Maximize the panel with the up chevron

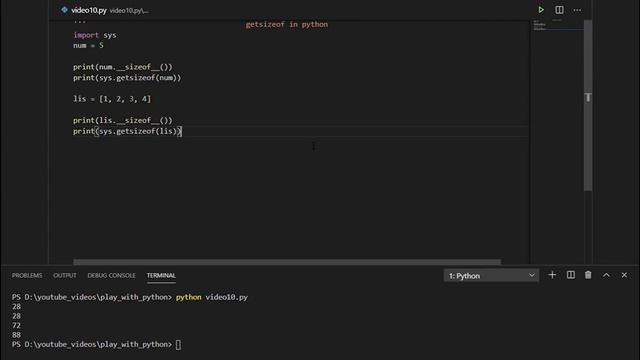(x=606, y=275)
